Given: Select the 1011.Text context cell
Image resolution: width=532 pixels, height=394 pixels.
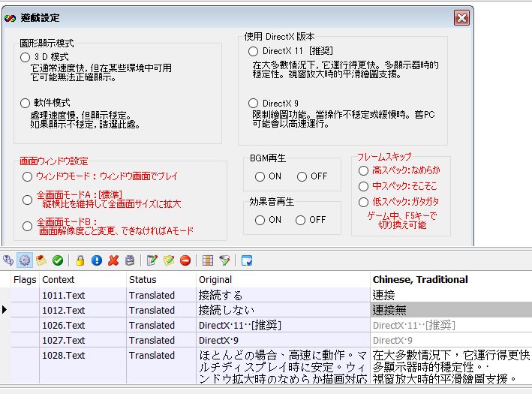Looking at the screenshot, I should (83, 295).
